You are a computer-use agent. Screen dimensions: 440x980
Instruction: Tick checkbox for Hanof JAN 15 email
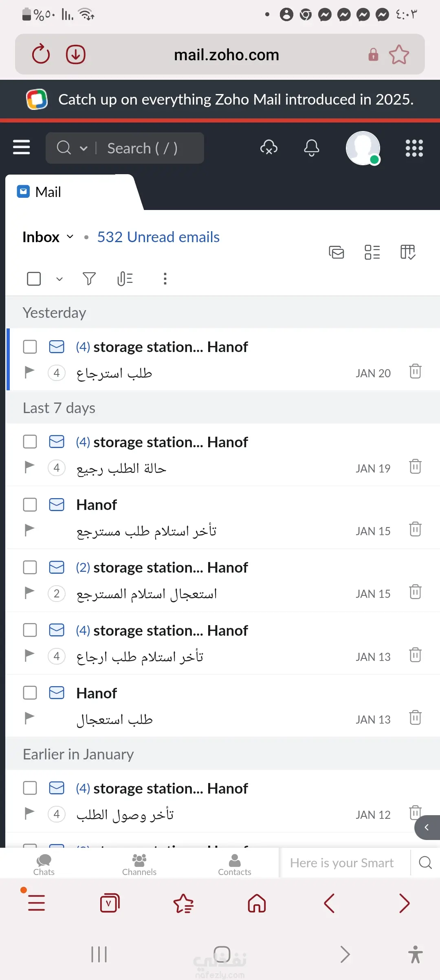pyautogui.click(x=30, y=505)
